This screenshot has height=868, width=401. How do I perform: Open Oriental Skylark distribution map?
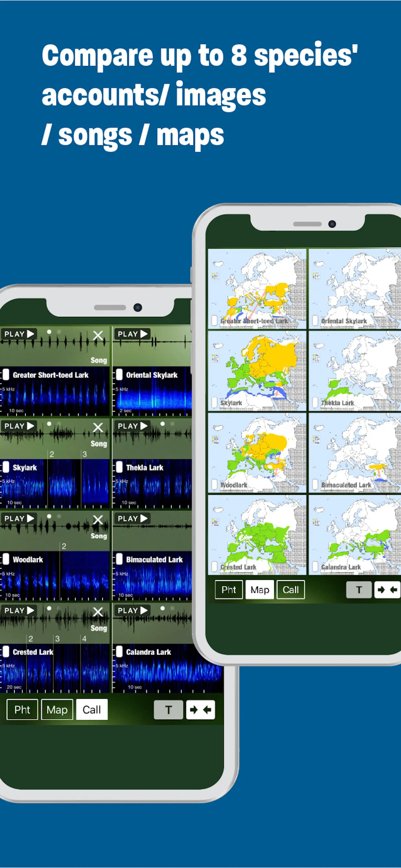coord(355,288)
